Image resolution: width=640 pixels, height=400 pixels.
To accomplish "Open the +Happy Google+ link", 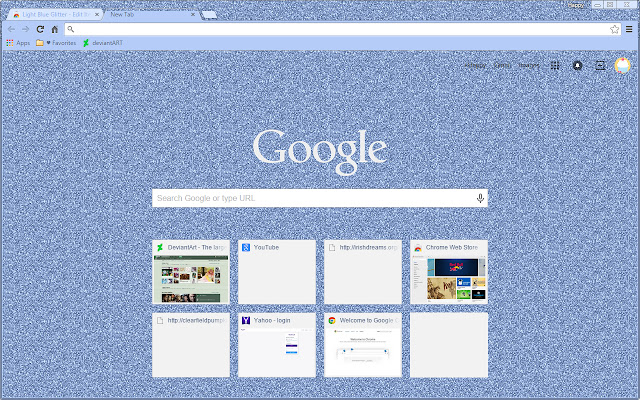I will click(x=475, y=65).
